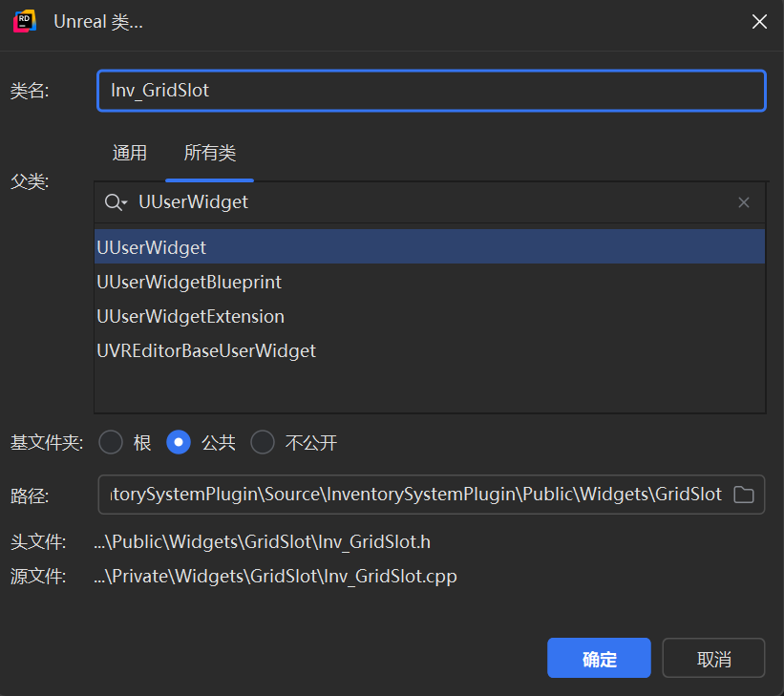The image size is (784, 696).
Task: Switch to the 所有类 tab
Action: pyautogui.click(x=209, y=153)
